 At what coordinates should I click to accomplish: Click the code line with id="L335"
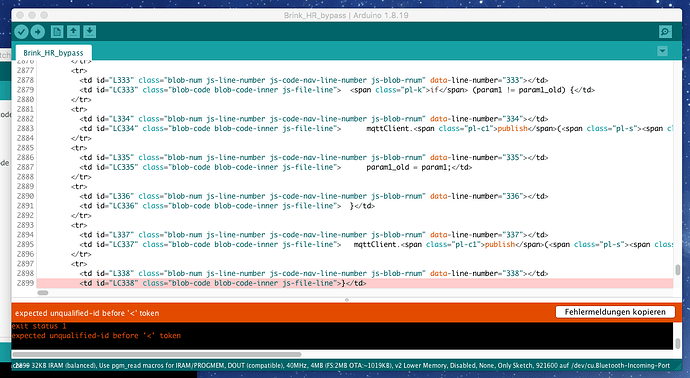314,158
